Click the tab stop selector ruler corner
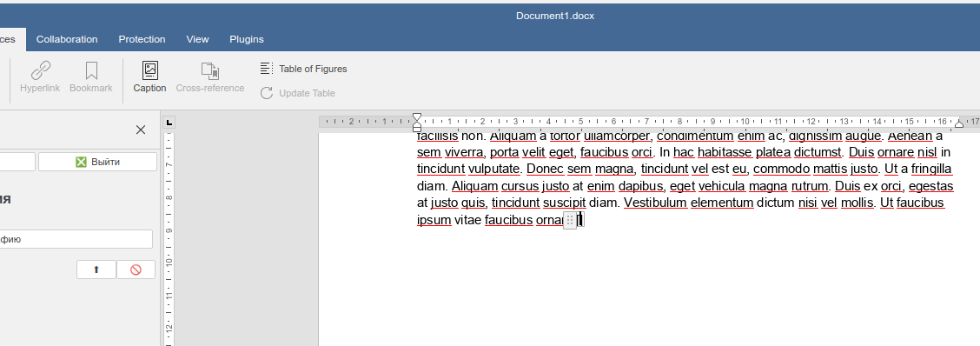This screenshot has height=346, width=980. tap(170, 122)
